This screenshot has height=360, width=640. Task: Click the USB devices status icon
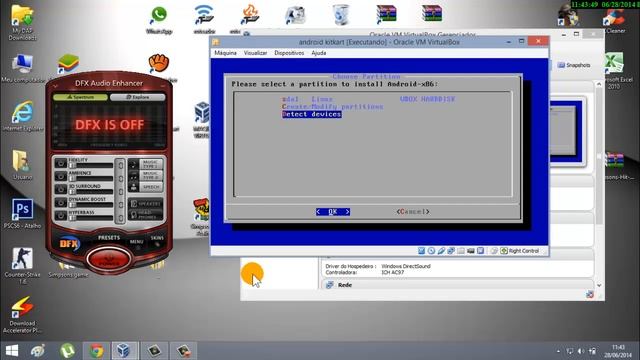(441, 251)
